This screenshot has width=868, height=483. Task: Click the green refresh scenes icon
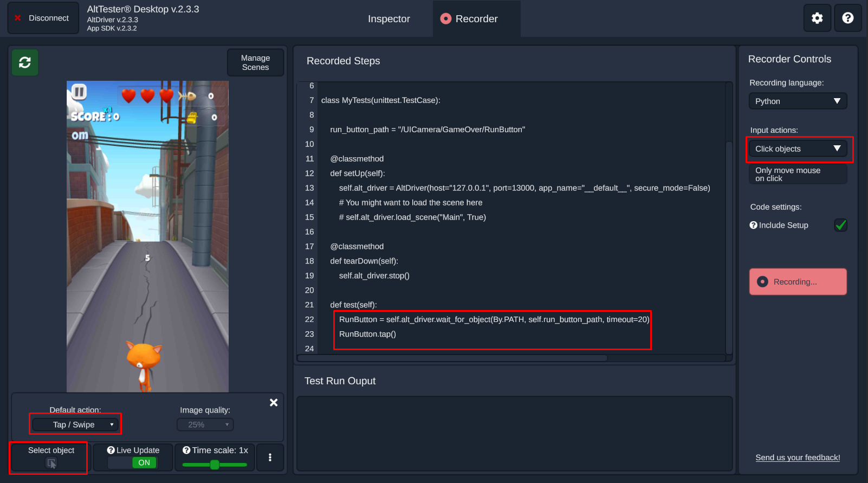click(25, 62)
